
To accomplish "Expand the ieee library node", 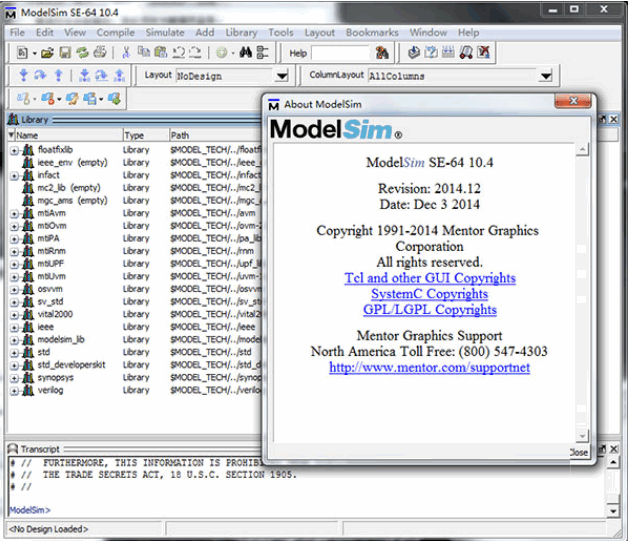I will click(x=14, y=328).
